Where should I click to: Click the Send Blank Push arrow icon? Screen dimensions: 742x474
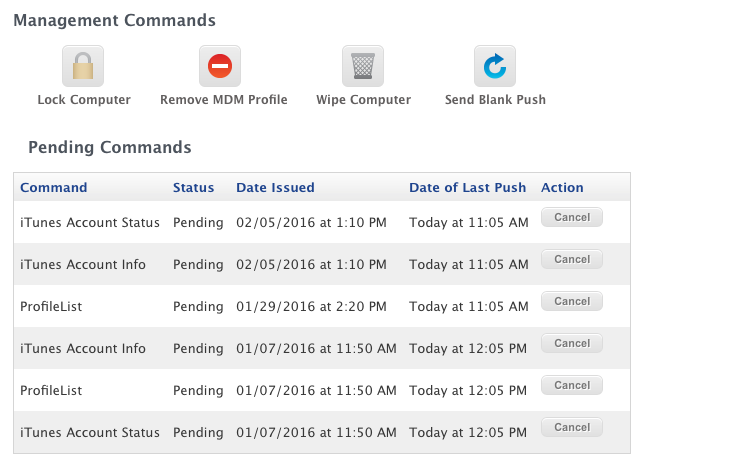pyautogui.click(x=495, y=66)
